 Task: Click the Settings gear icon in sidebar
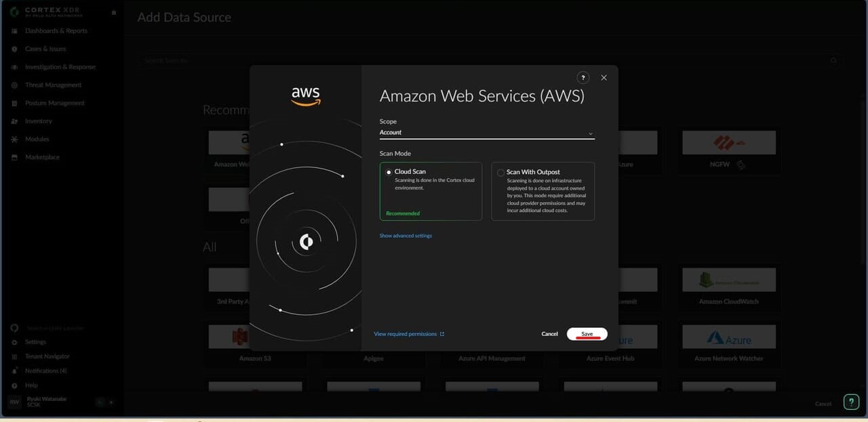pos(15,342)
